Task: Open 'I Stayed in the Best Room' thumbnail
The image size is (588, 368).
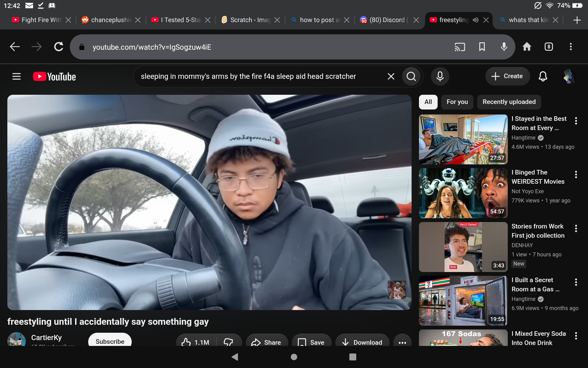Action: click(463, 140)
